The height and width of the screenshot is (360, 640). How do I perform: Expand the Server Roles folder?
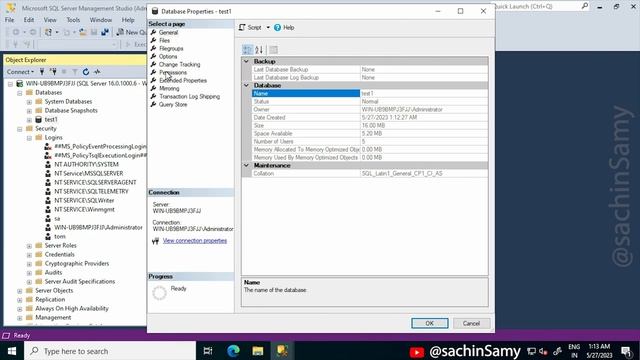click(29, 246)
